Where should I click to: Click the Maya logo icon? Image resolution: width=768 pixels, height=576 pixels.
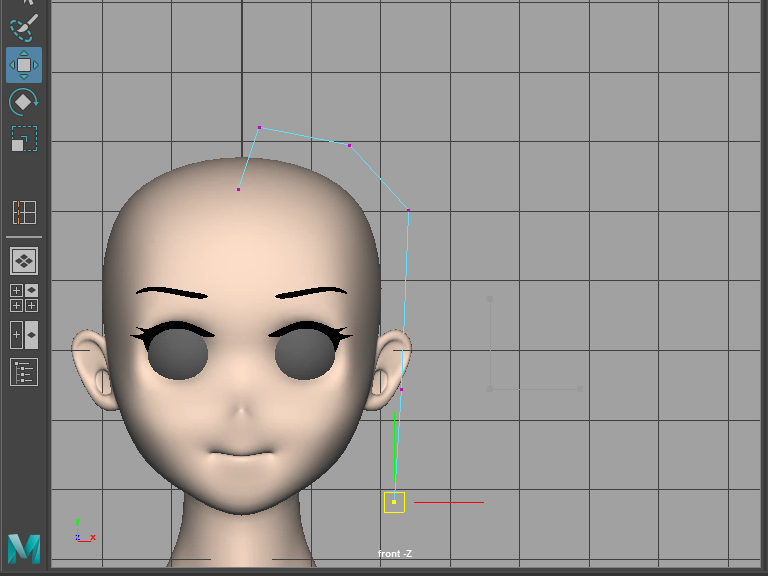24,548
